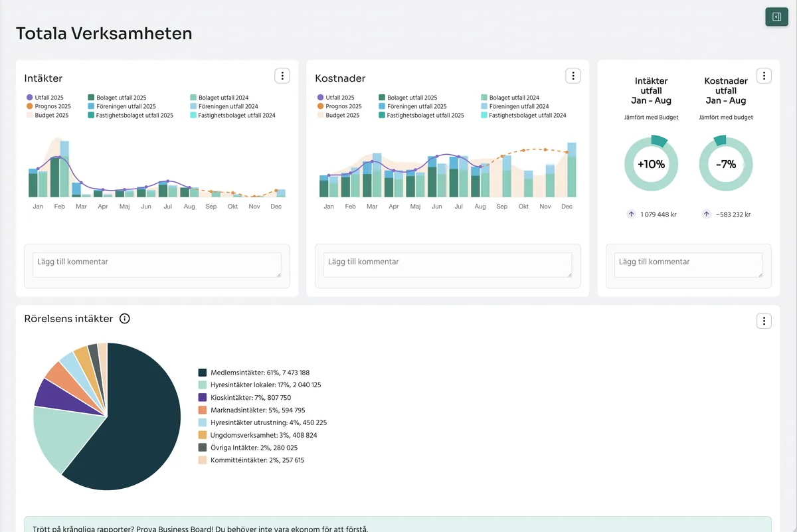Add a comment under the Intäkter chart

157,265
